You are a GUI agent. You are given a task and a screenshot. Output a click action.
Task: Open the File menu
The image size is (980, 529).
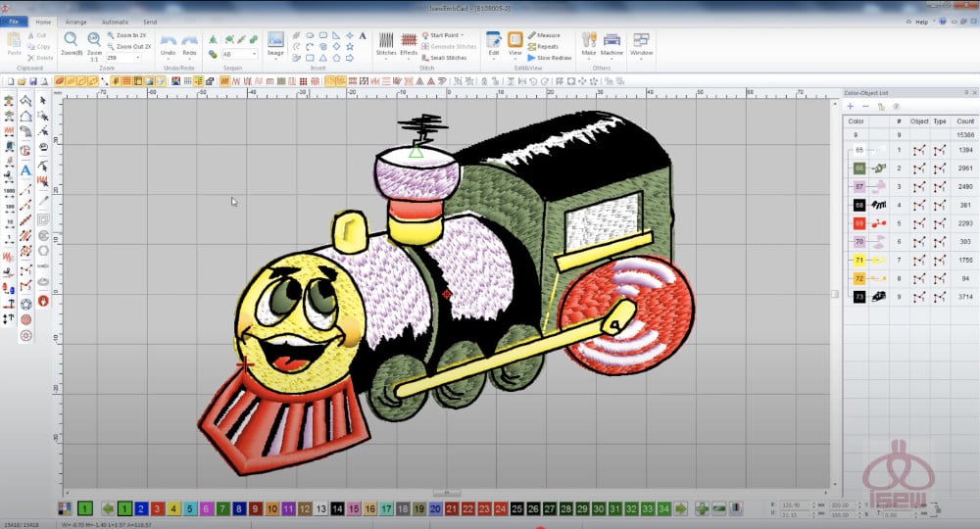(x=13, y=22)
